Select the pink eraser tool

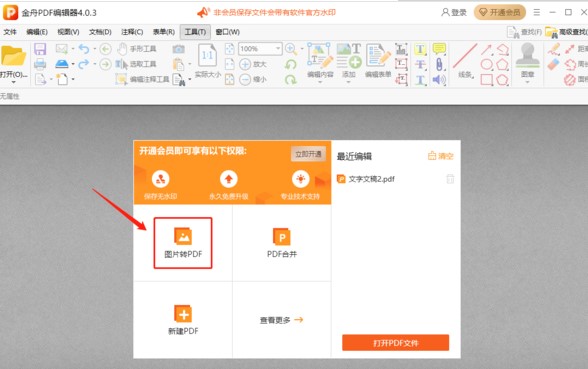[x=554, y=64]
